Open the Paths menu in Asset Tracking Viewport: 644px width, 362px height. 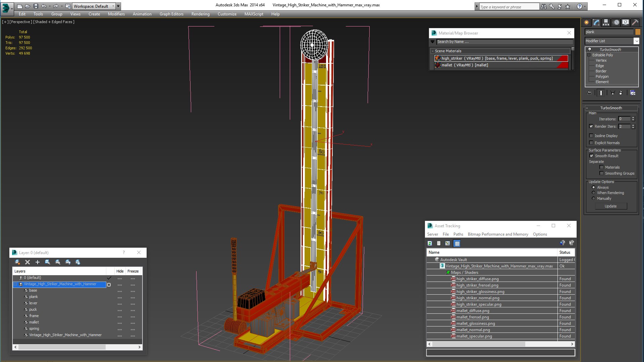click(x=458, y=234)
